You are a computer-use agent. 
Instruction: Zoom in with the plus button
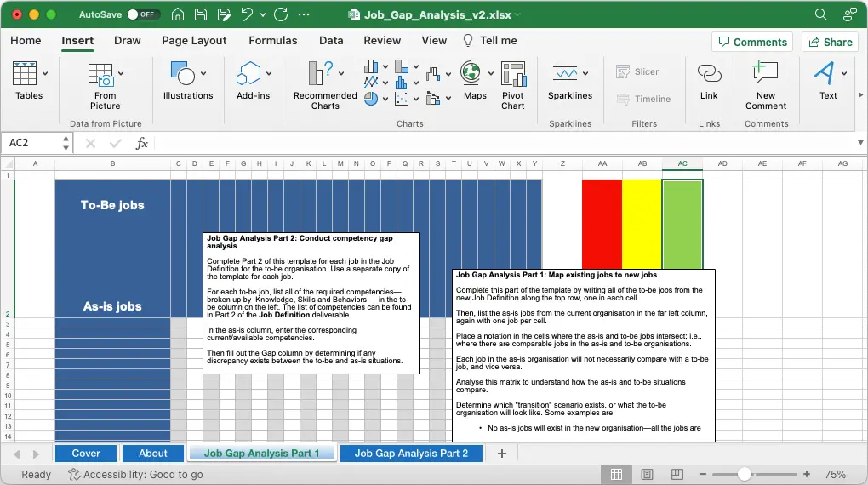(x=807, y=475)
